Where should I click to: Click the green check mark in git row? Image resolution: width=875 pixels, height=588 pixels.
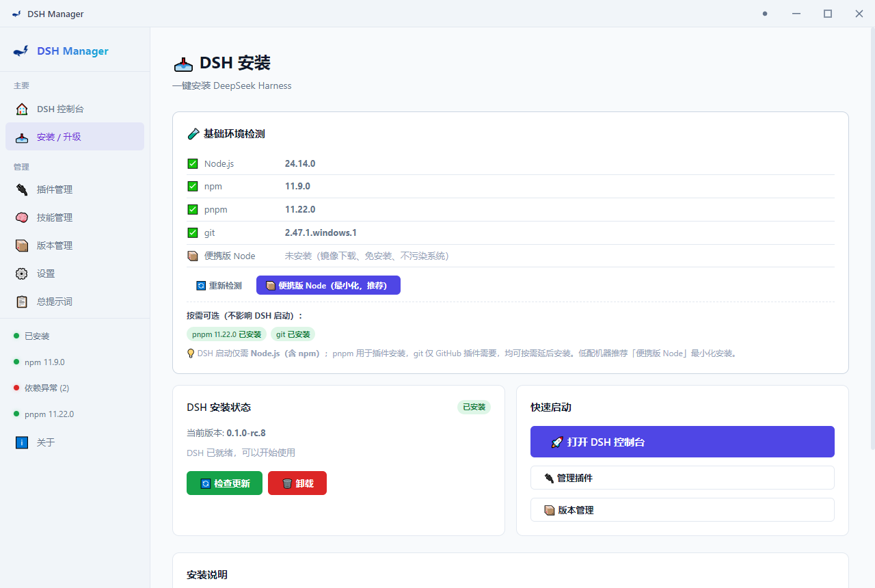point(193,232)
